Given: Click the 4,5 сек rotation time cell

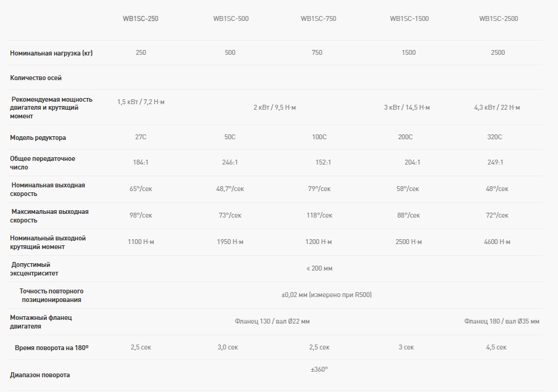Looking at the screenshot, I should pos(496,348).
